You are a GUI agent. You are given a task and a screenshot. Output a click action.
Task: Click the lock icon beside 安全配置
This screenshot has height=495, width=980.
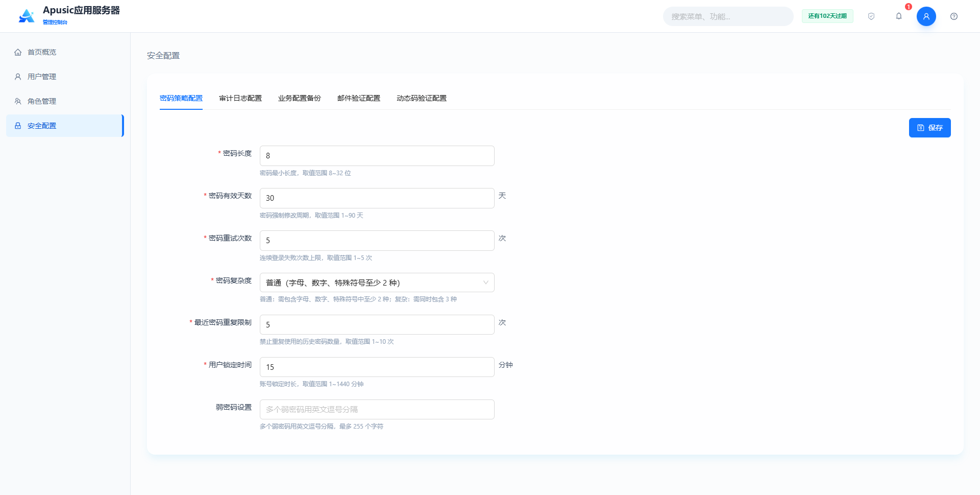coord(18,126)
